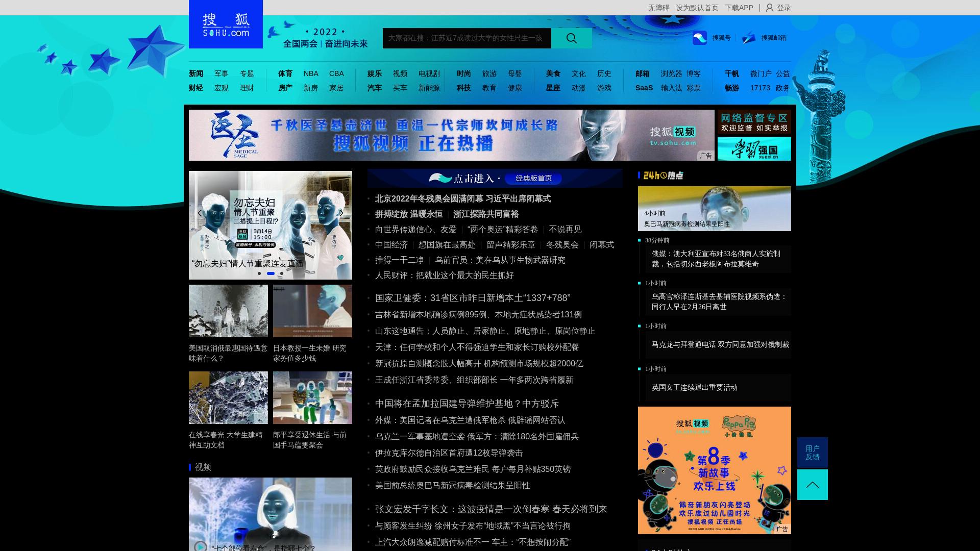Screen dimensions: 980x551
Task: Open the 新闻 channel
Action: pyautogui.click(x=196, y=73)
